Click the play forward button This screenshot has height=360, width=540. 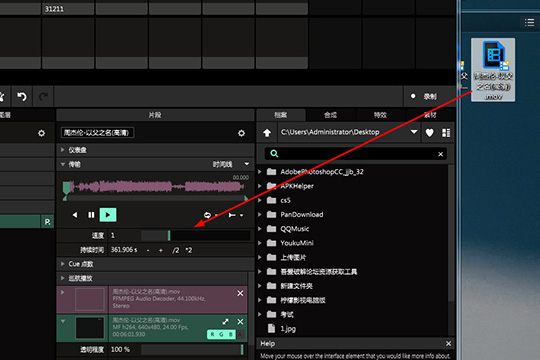point(108,215)
